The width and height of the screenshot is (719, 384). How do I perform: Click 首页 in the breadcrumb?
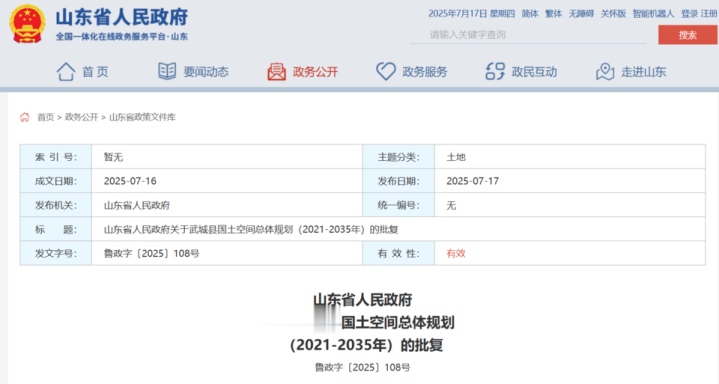coord(45,117)
